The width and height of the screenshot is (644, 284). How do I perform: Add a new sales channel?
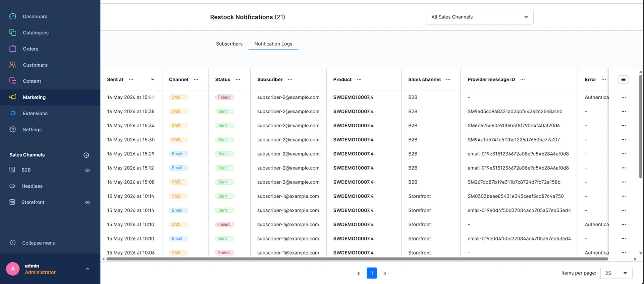coord(86,155)
